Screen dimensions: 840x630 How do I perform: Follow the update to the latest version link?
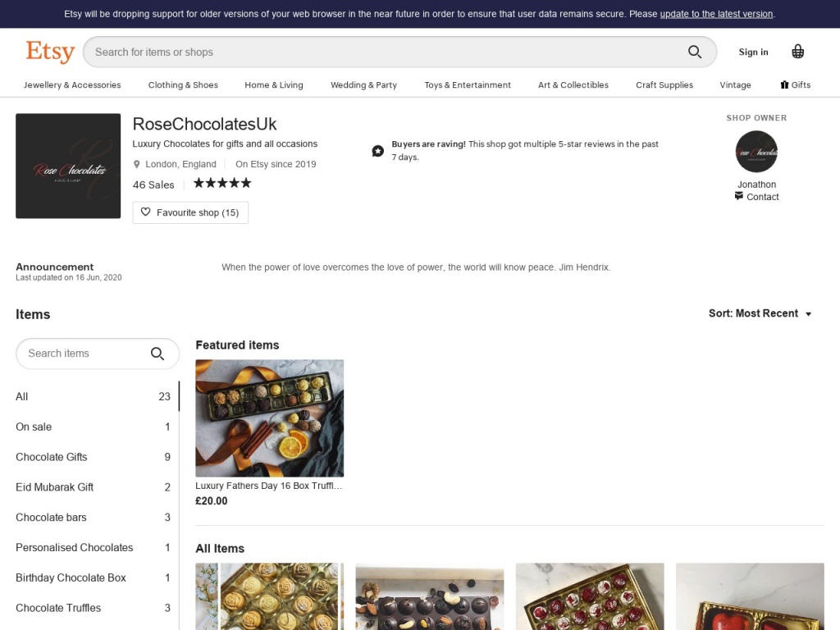[x=716, y=14]
